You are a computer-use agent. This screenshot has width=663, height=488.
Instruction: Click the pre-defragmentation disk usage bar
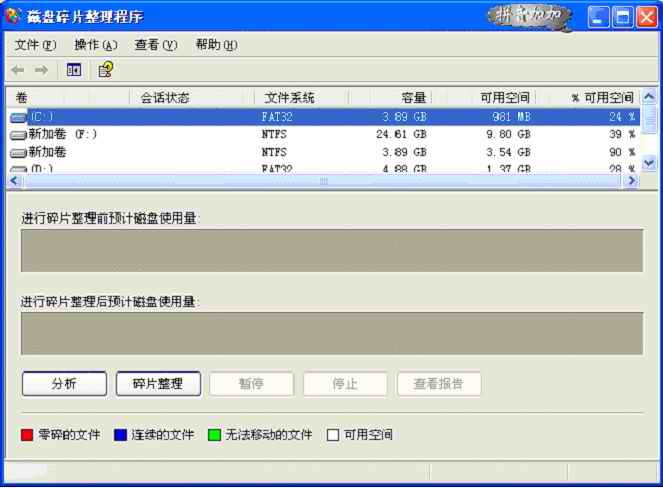[332, 250]
